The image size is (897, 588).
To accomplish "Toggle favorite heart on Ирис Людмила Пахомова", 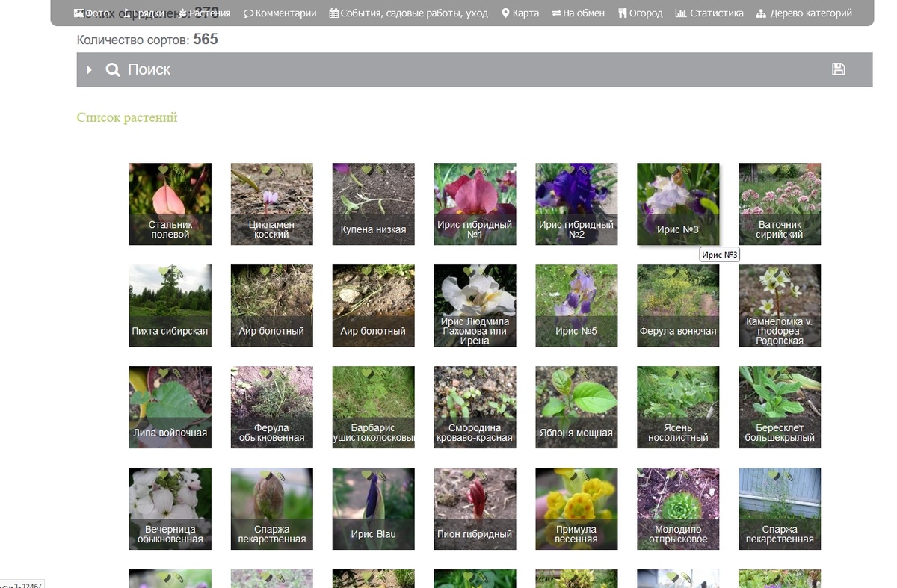I will click(468, 271).
